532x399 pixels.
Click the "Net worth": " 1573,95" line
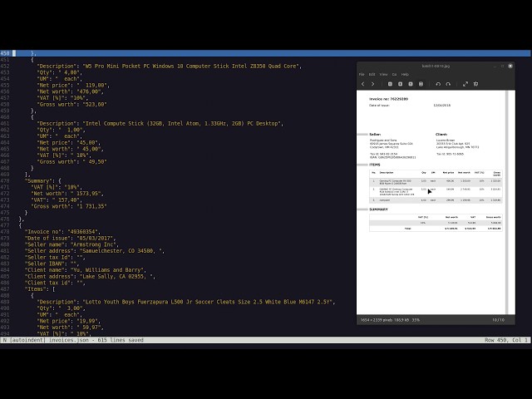[x=67, y=194]
